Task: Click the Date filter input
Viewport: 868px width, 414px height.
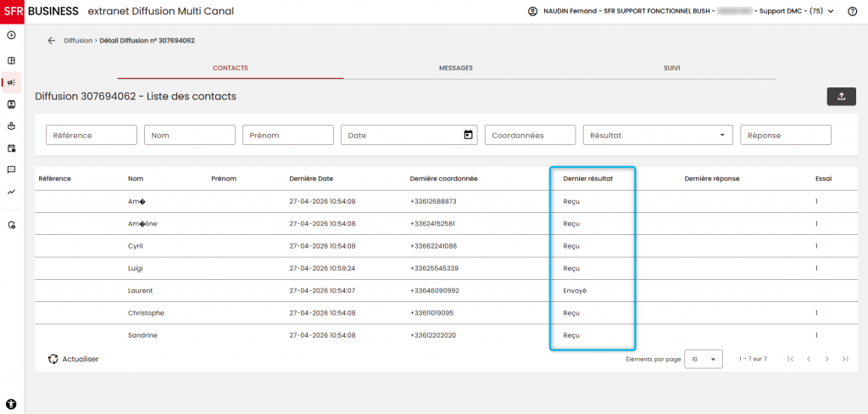Action: coord(409,135)
